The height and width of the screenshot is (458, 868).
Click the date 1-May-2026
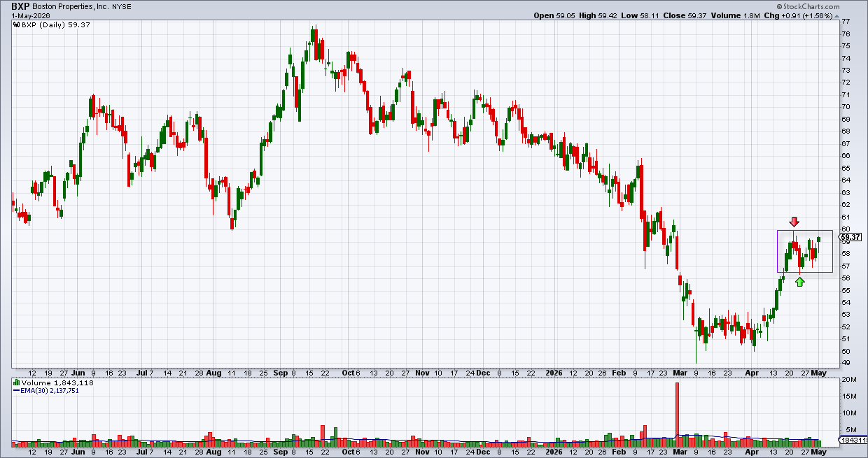coord(31,15)
